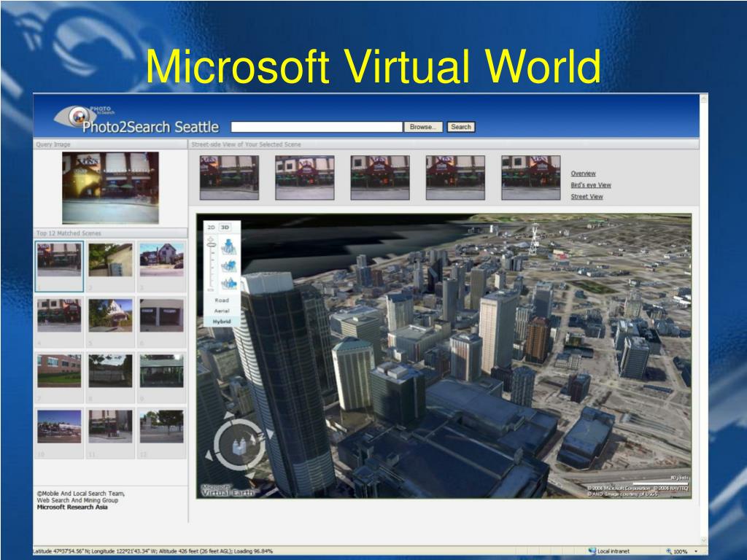Open the fifth street-side view thumbnail
Viewport: 747px width, 560px height.
tap(531, 177)
